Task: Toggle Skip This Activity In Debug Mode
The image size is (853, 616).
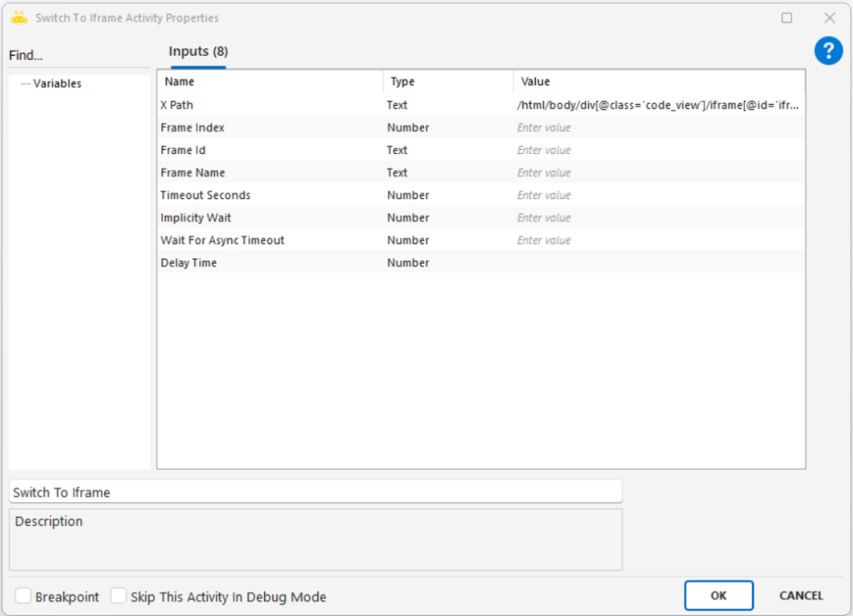Action: click(119, 597)
